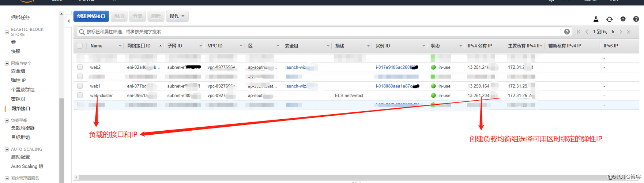Open 快照 in sidebar
644x183 pixels.
coord(16,52)
